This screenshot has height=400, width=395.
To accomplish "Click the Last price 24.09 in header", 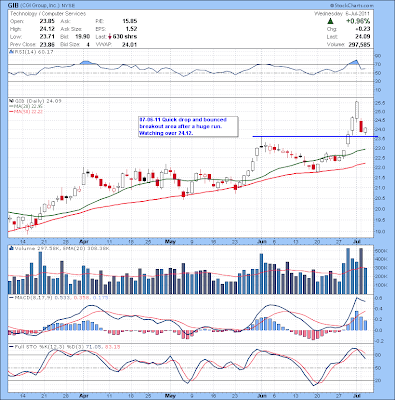I will point(362,37).
